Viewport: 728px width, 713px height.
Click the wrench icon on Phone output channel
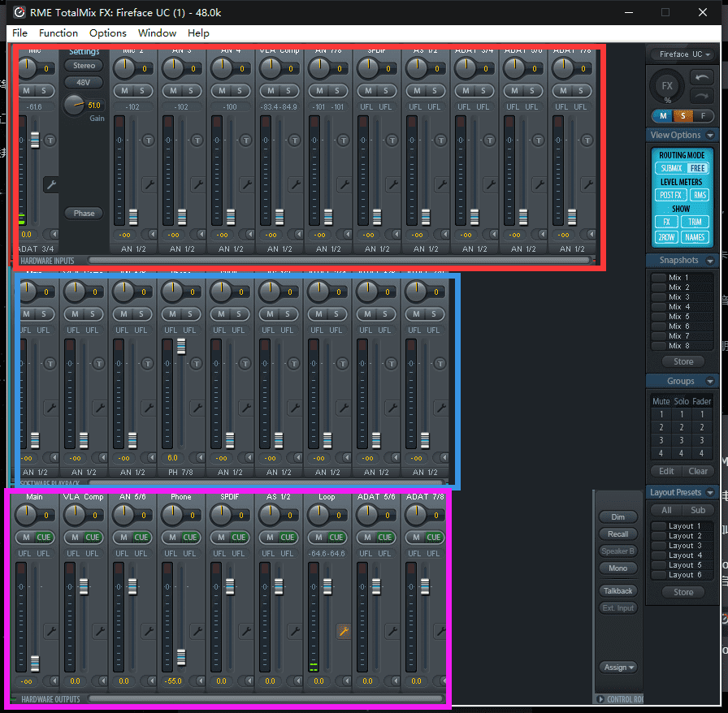[197, 631]
